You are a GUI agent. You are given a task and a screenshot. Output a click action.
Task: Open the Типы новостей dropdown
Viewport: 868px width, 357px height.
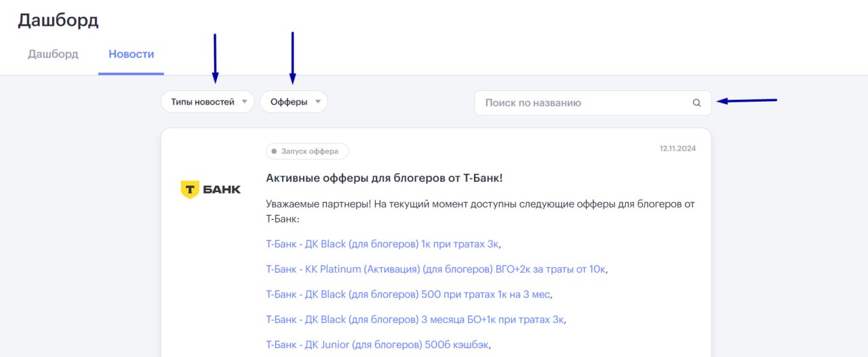pos(208,102)
